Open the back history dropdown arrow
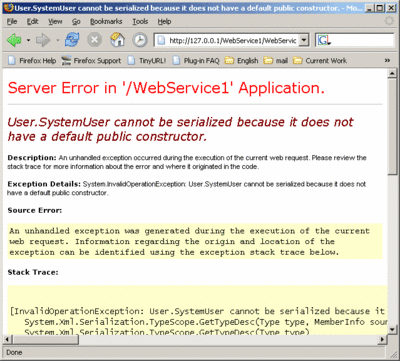 click(28, 40)
